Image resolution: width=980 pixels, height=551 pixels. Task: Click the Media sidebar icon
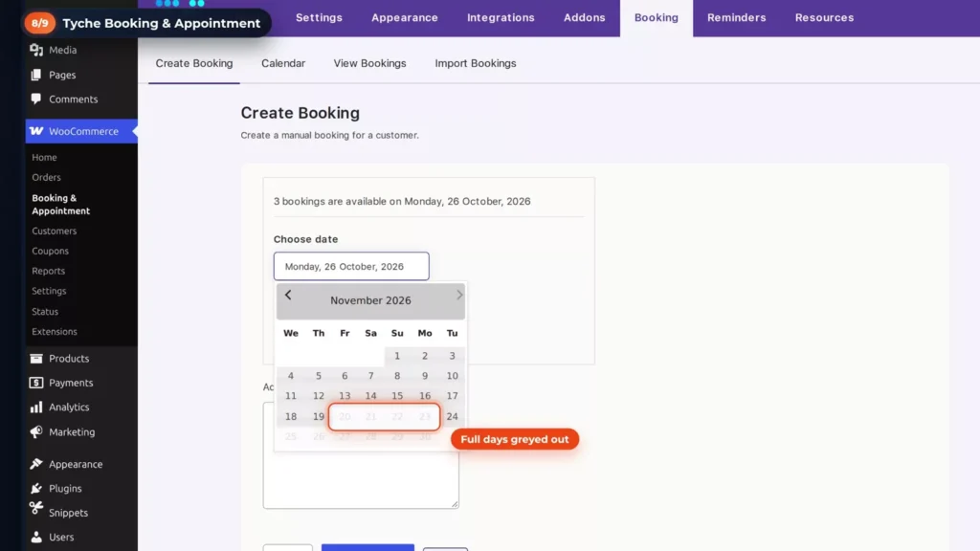tap(36, 50)
